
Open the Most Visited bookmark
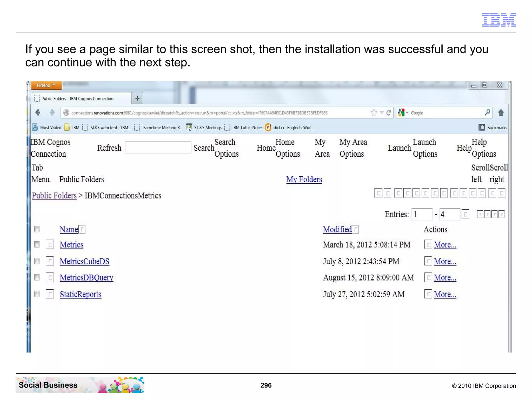pos(47,128)
